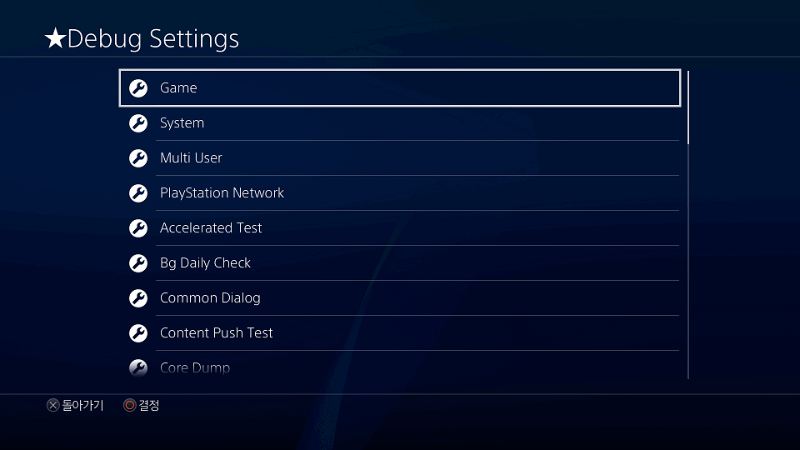Image resolution: width=800 pixels, height=450 pixels.
Task: Click the X back button hint
Action: click(x=75, y=406)
